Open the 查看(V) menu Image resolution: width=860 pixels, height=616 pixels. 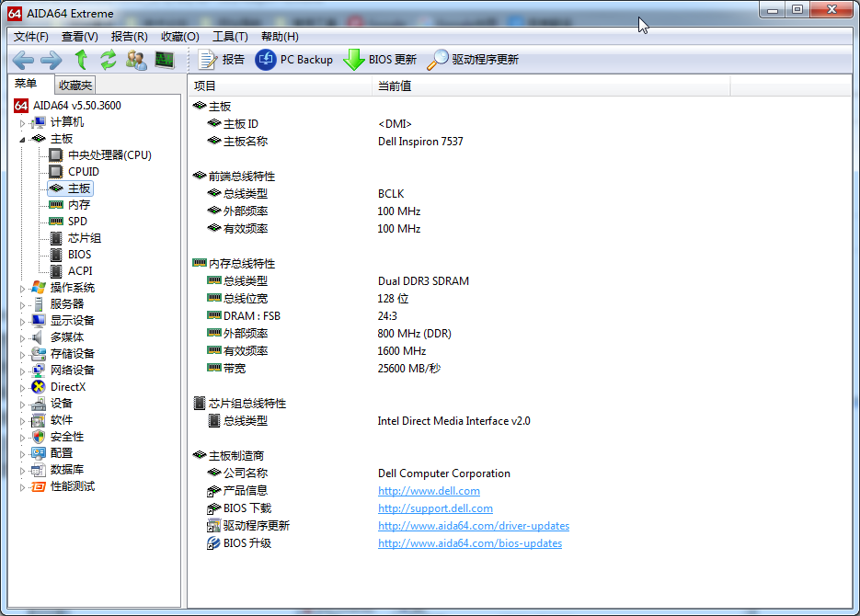pyautogui.click(x=79, y=37)
